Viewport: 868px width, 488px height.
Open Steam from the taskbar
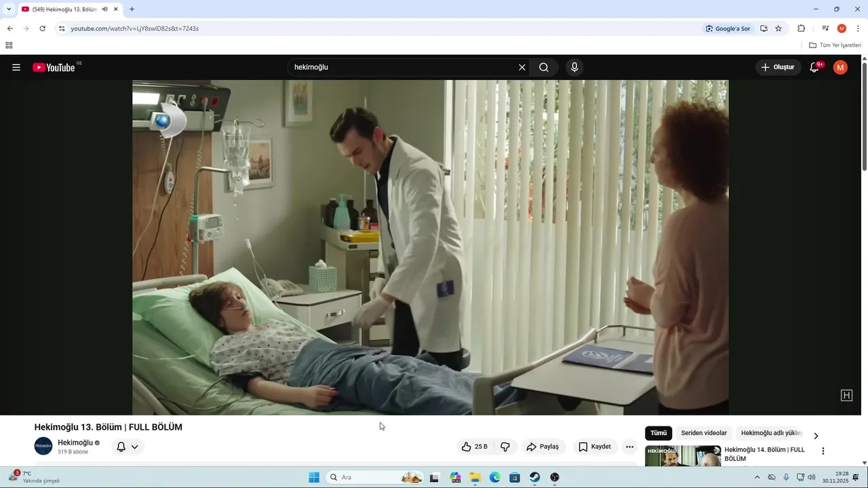pos(535,477)
